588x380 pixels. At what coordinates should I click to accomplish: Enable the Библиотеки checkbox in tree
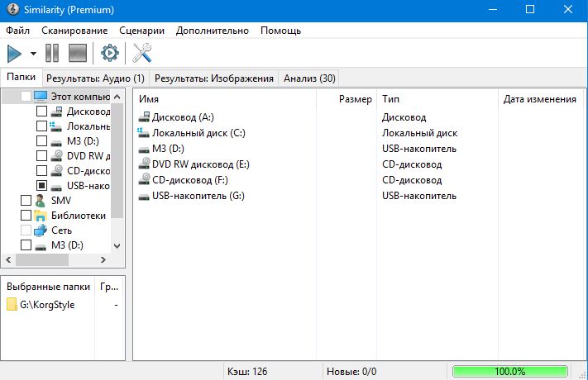[x=26, y=216]
